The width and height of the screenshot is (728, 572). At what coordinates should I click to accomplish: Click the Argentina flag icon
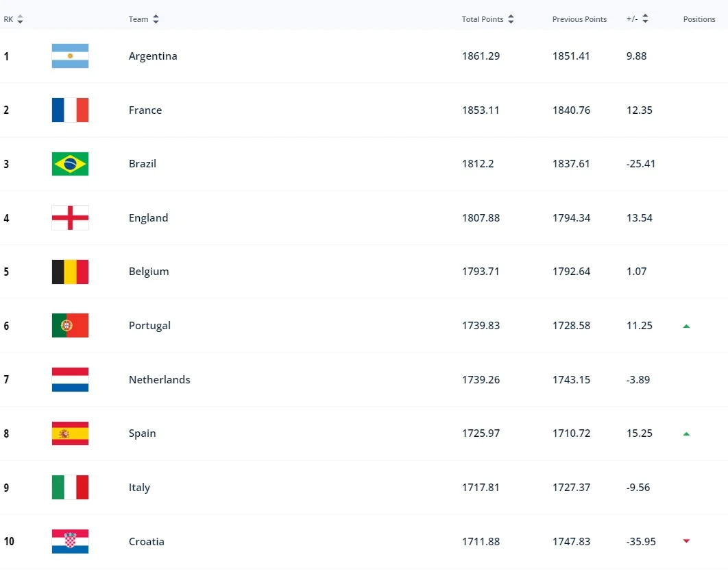70,56
